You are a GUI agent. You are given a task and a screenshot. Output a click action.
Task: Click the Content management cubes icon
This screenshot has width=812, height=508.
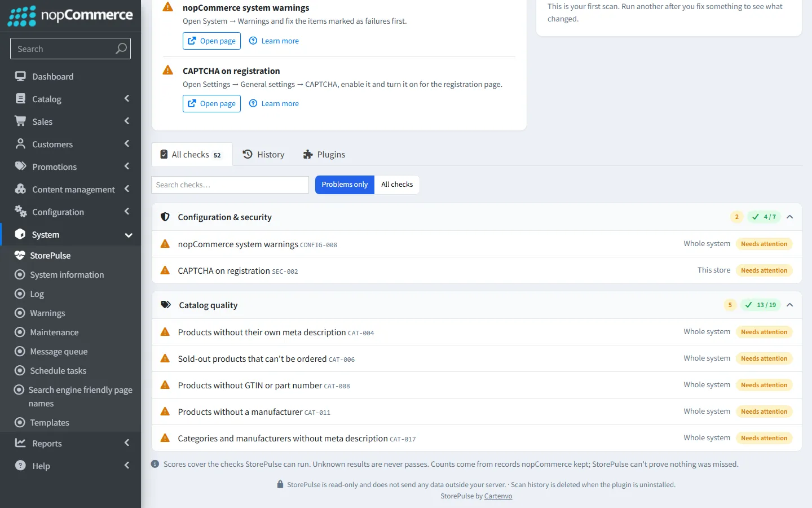20,189
